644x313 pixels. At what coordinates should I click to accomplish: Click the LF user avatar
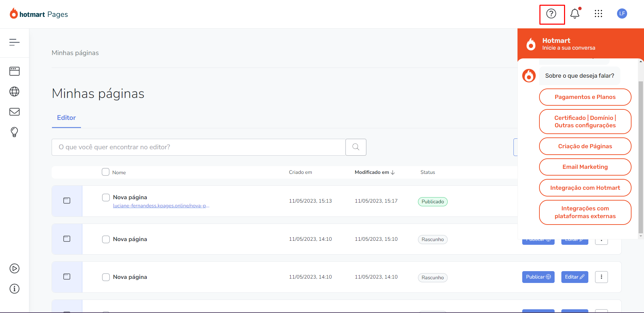(622, 14)
